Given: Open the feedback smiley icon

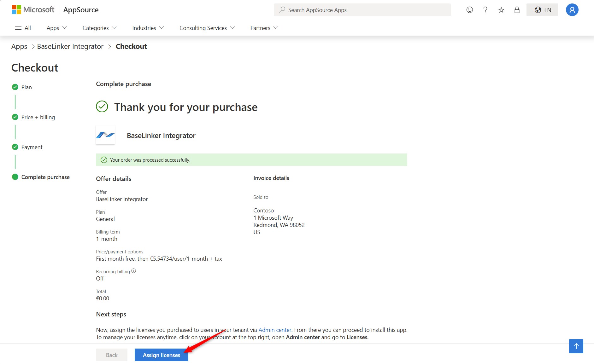Looking at the screenshot, I should (470, 10).
